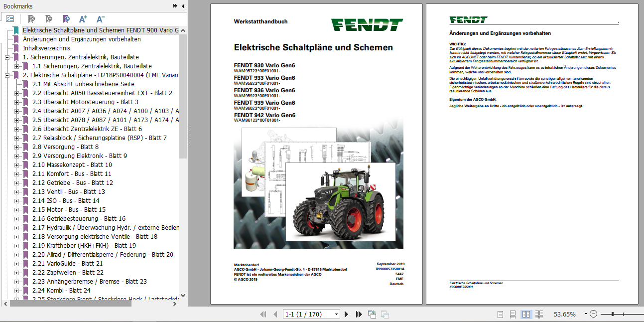This screenshot has width=644, height=322.
Task: Click heading FENDT 942 Vario Gen6
Action: pos(264,115)
